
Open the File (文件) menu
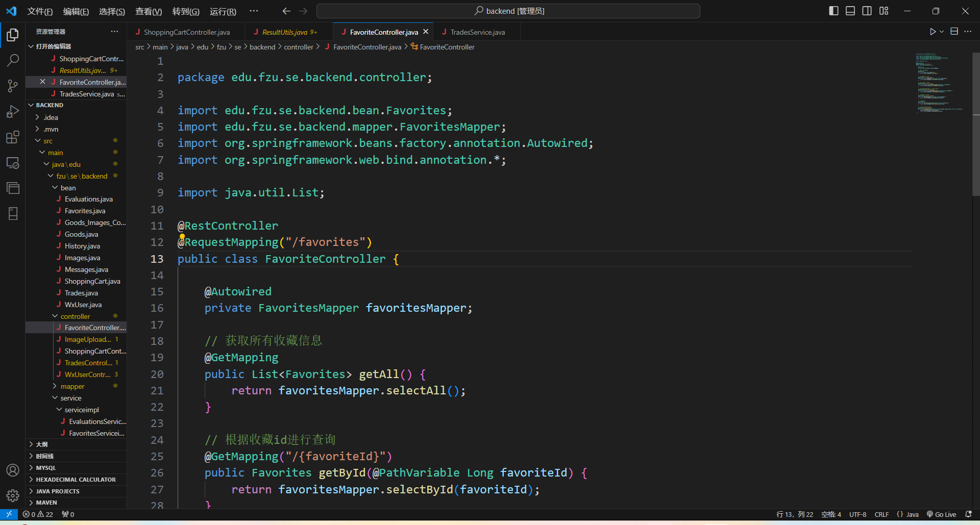40,11
